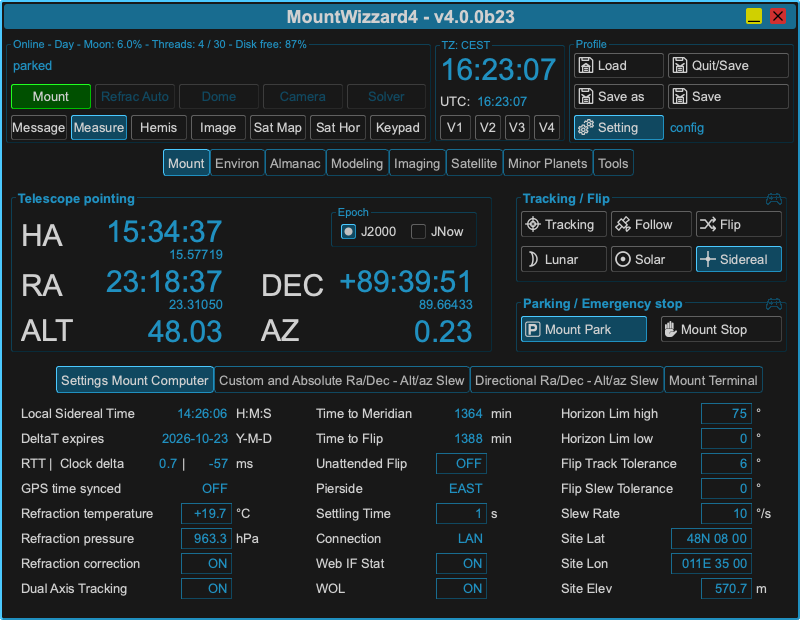Screen dimensions: 800x620
Task: Click the Sidereal plus icon
Action: (x=708, y=259)
